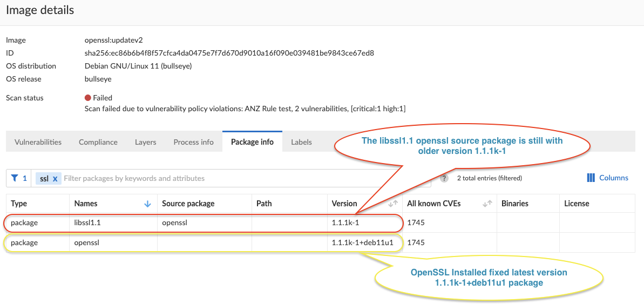644x304 pixels.
Task: Select the libssl1.1 package row
Action: click(x=88, y=222)
